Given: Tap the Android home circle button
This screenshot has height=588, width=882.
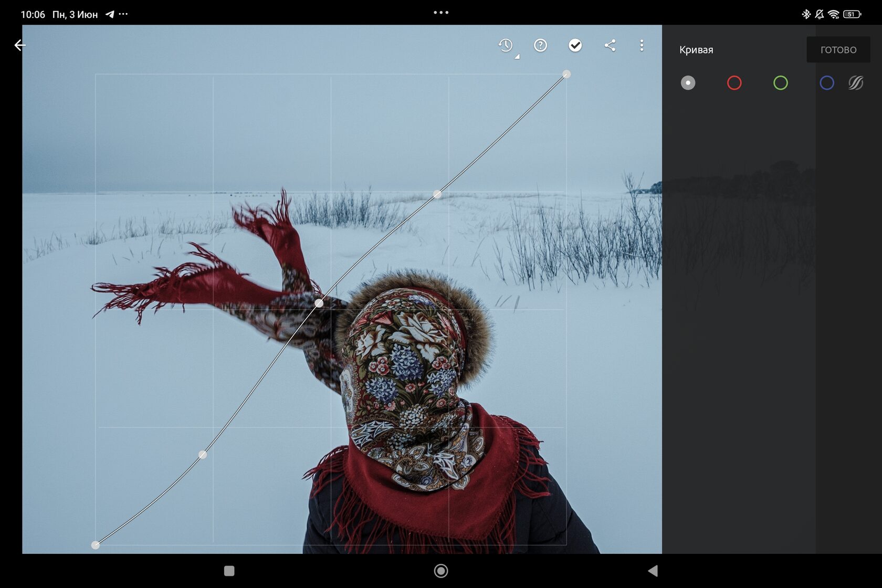Looking at the screenshot, I should click(441, 571).
